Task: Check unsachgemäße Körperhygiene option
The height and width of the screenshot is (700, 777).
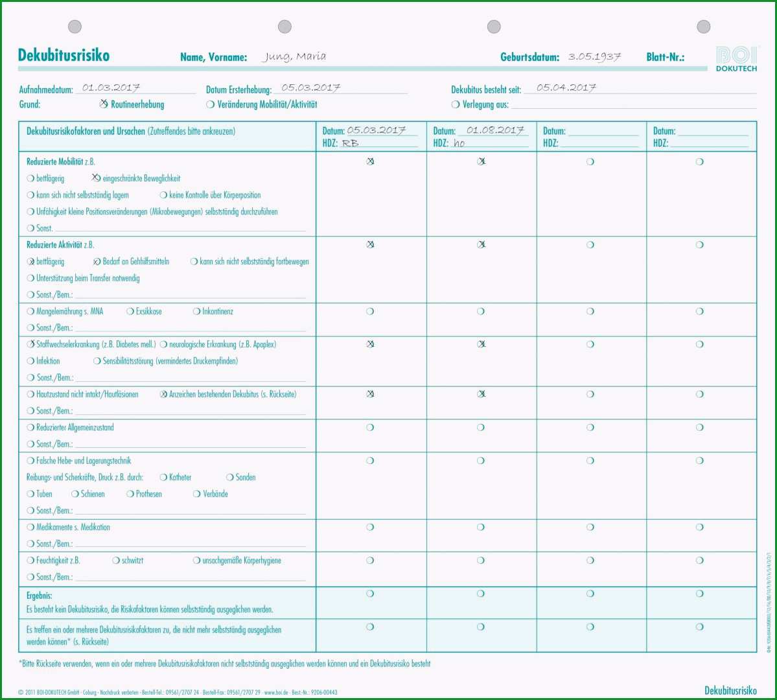Action: click(x=197, y=560)
